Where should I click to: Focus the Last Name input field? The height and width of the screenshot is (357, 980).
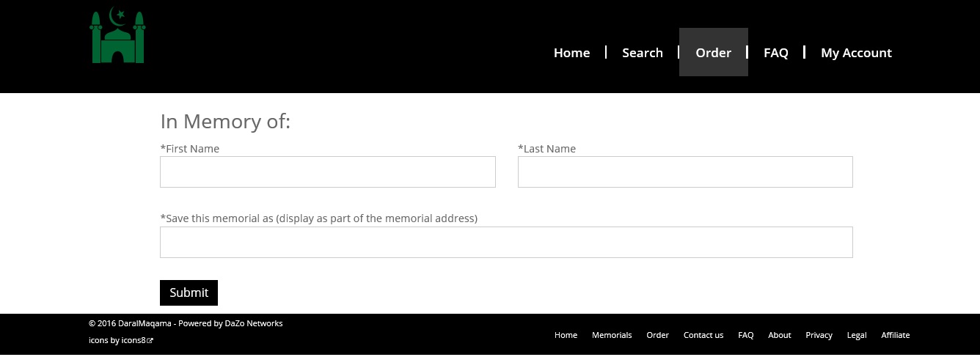(x=685, y=172)
